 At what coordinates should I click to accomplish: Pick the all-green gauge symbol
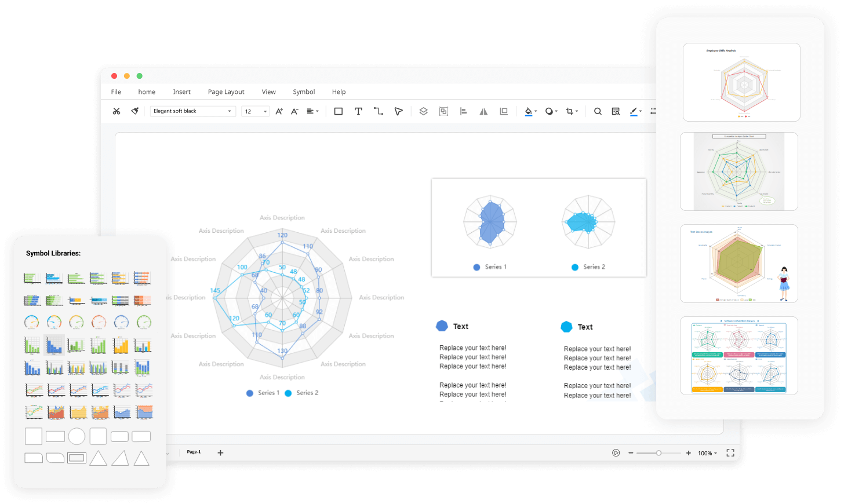[144, 322]
